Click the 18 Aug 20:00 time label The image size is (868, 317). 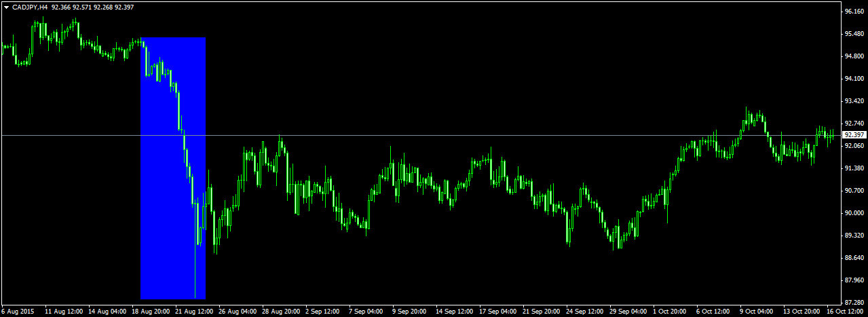pyautogui.click(x=151, y=312)
